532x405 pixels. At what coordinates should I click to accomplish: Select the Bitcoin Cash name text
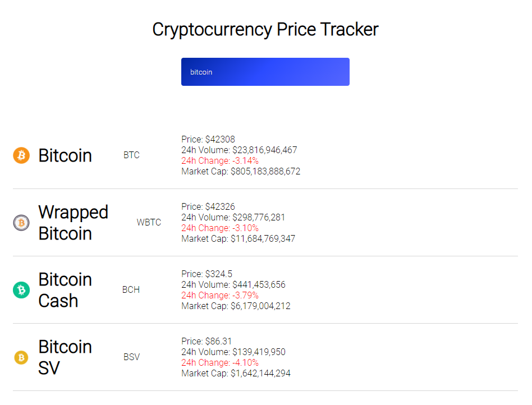[65, 290]
